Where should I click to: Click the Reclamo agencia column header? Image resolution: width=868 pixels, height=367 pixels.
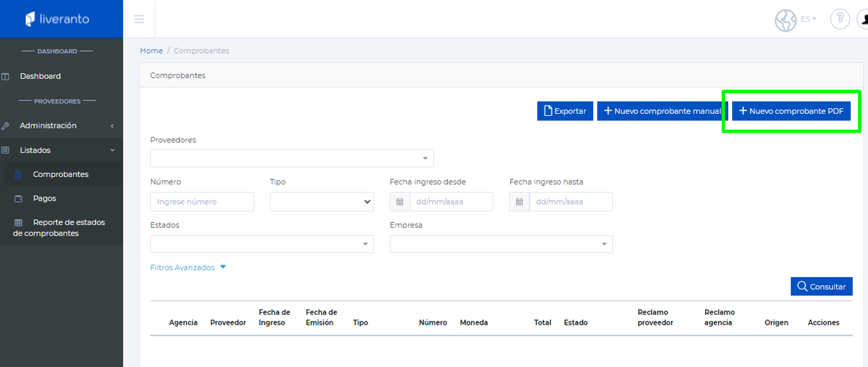tap(719, 317)
